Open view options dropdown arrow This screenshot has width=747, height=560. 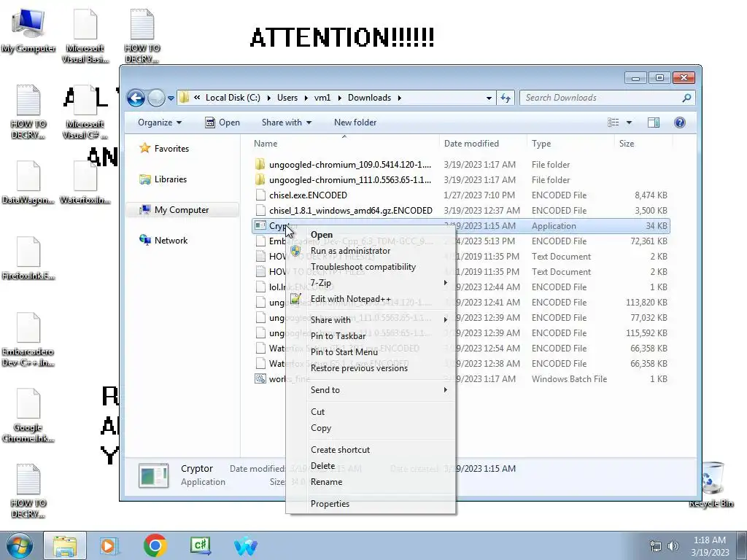pyautogui.click(x=629, y=122)
